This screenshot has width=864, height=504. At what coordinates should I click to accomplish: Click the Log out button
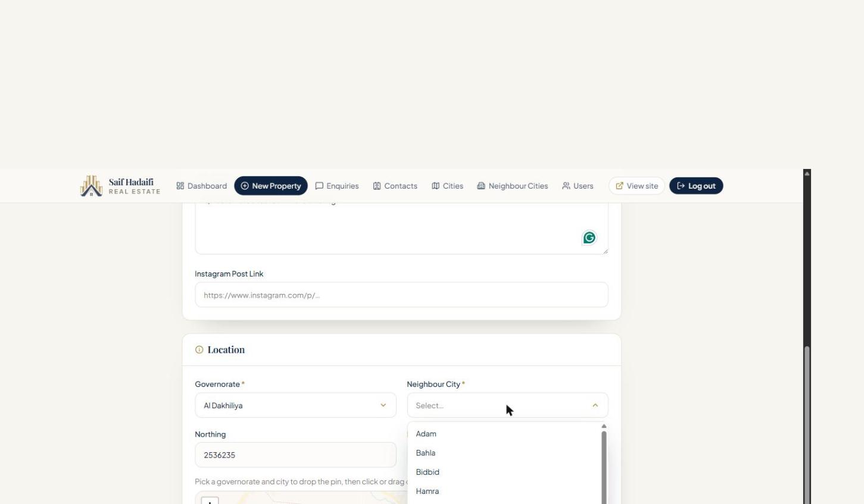696,186
